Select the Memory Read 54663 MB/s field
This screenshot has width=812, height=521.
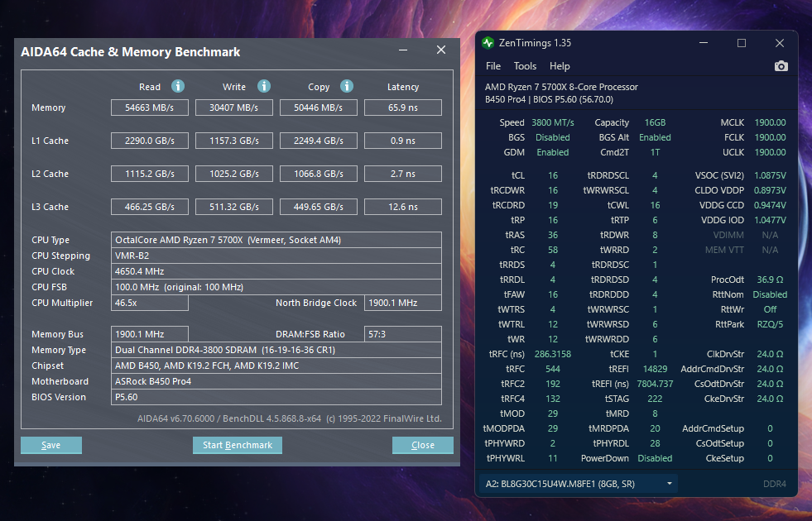(x=150, y=108)
